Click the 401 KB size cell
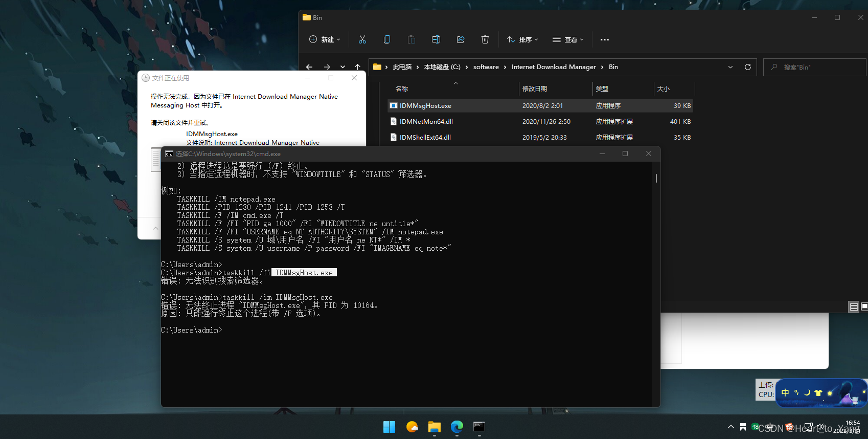The height and width of the screenshot is (439, 868). 680,121
